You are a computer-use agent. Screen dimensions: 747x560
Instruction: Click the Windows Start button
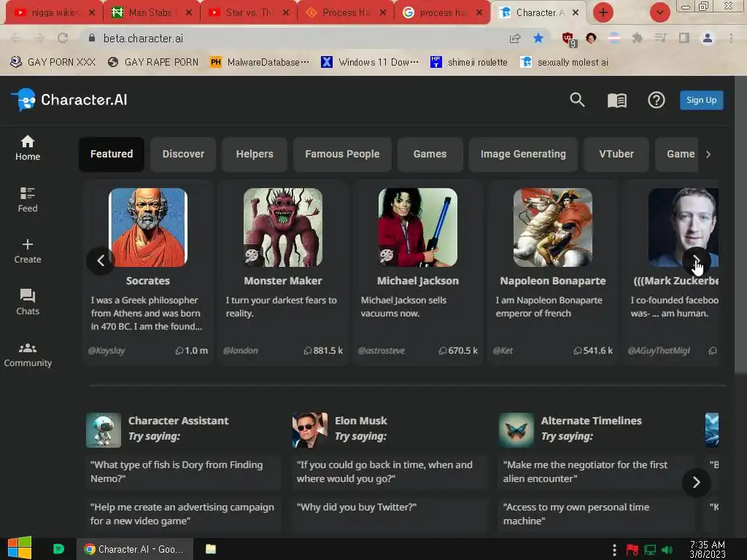tap(20, 548)
